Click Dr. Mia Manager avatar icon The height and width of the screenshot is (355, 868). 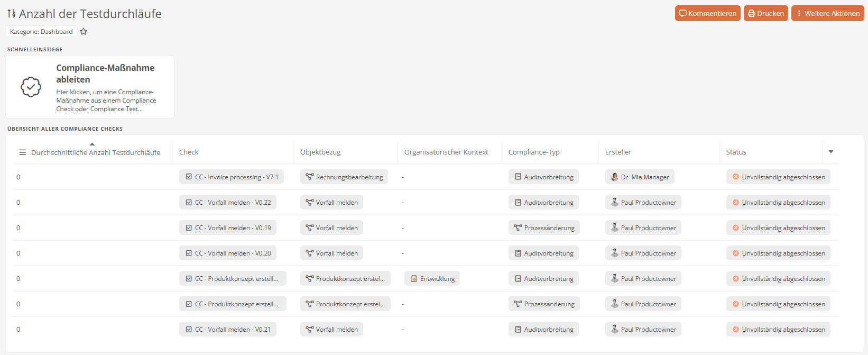point(614,177)
